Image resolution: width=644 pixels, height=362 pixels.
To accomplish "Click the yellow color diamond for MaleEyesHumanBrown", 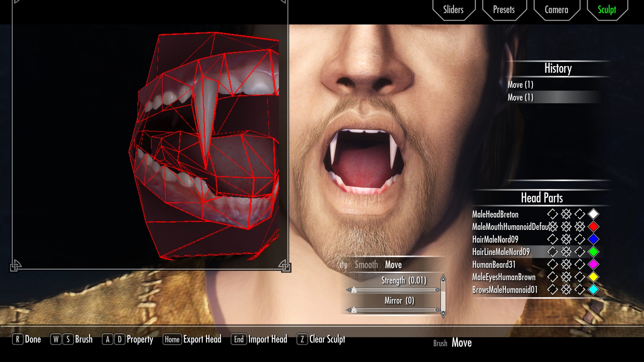I will (x=593, y=277).
